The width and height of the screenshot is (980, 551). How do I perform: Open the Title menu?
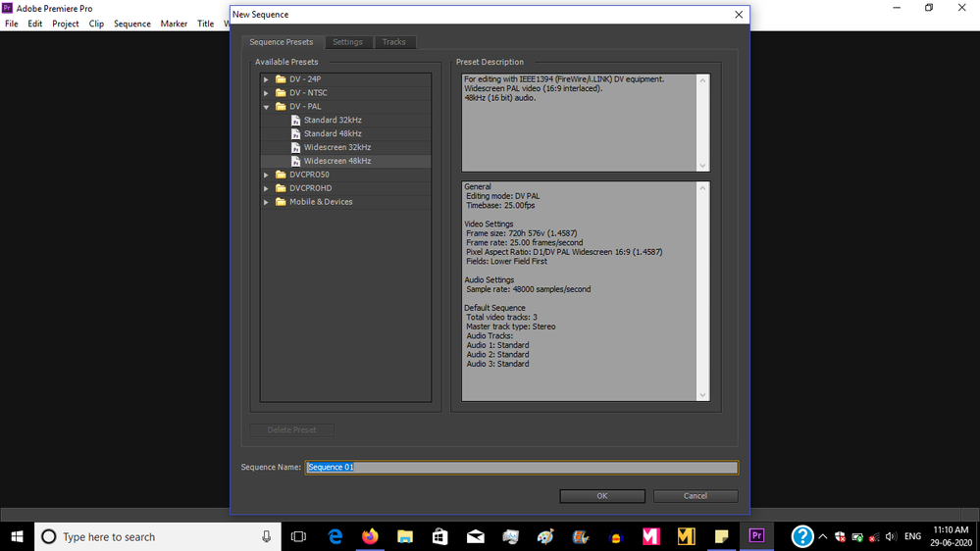206,24
